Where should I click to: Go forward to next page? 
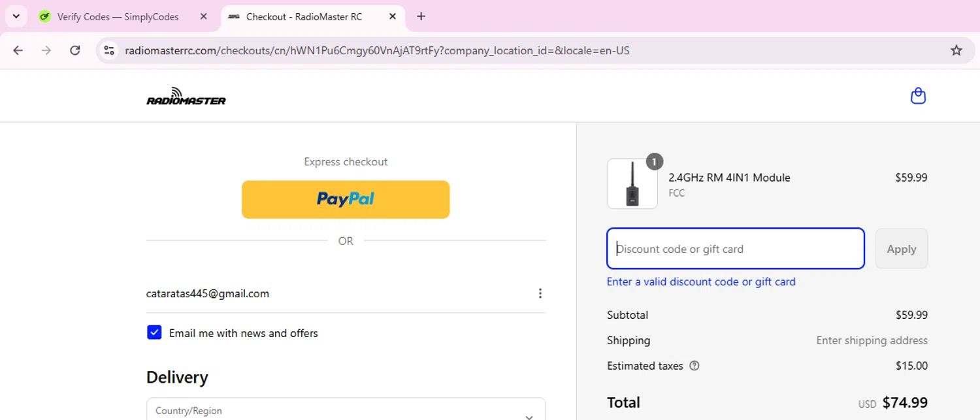click(x=46, y=50)
